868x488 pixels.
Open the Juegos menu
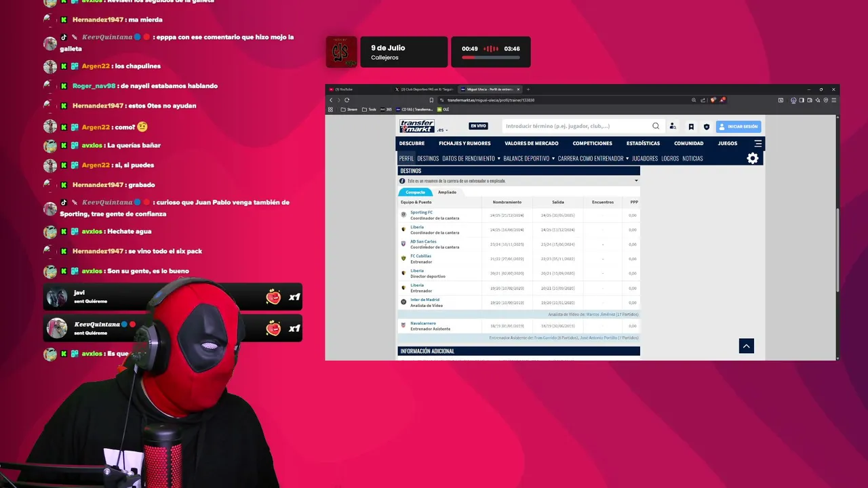pos(728,144)
